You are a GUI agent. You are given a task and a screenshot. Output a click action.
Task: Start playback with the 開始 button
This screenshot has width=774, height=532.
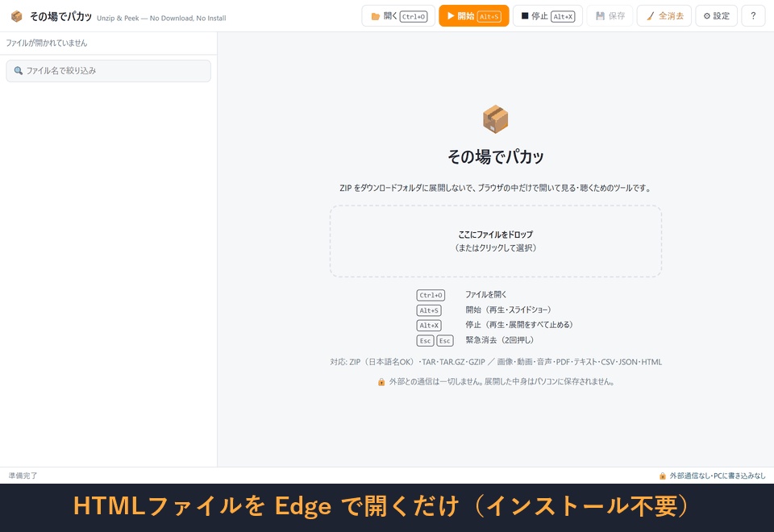(x=473, y=16)
